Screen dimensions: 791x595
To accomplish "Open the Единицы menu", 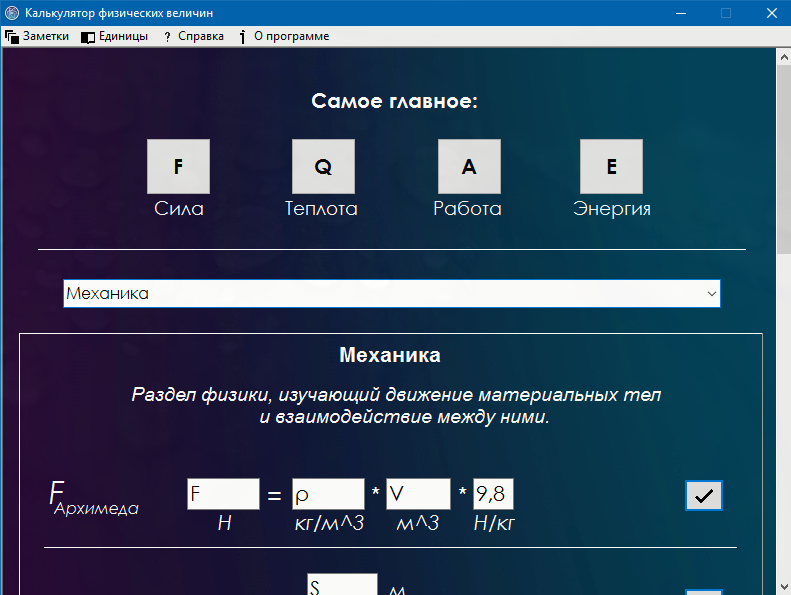I will (x=115, y=36).
